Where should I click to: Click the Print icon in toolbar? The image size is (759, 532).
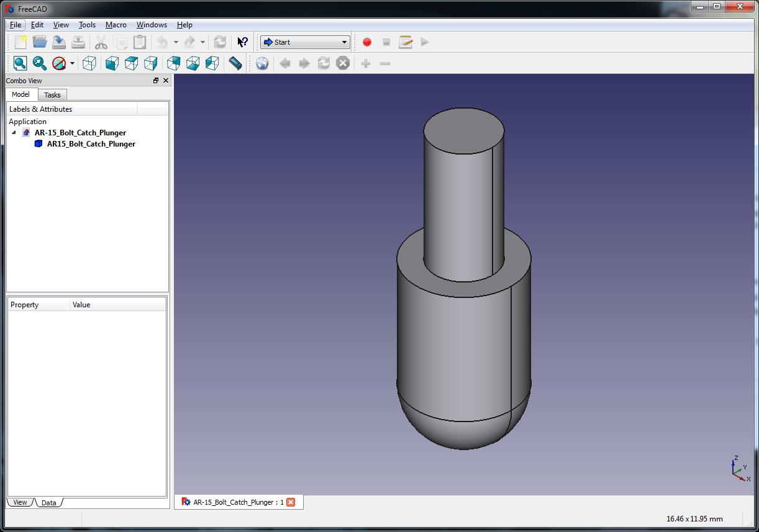point(78,42)
